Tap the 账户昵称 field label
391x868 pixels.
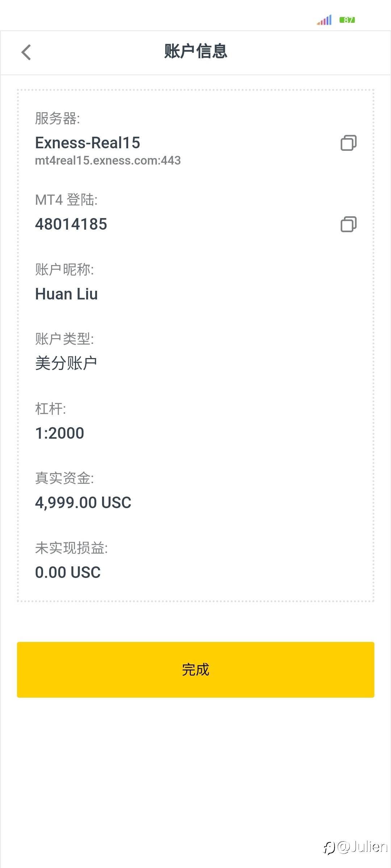(x=64, y=270)
